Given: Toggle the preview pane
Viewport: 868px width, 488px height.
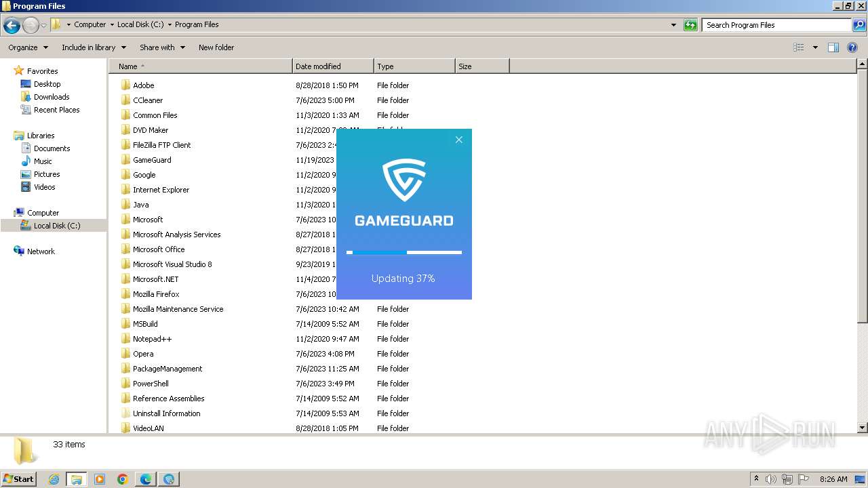Looking at the screenshot, I should point(833,47).
